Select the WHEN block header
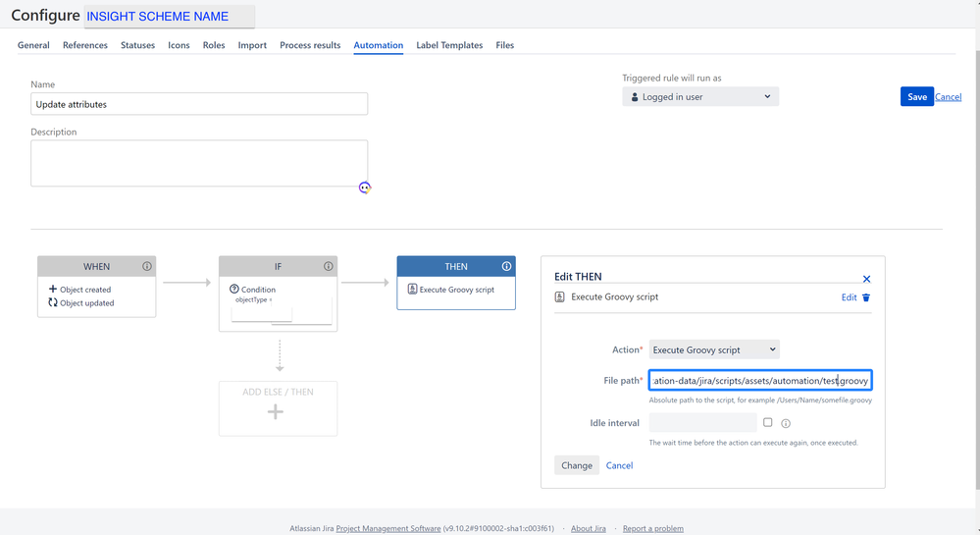Image resolution: width=980 pixels, height=535 pixels. (96, 266)
